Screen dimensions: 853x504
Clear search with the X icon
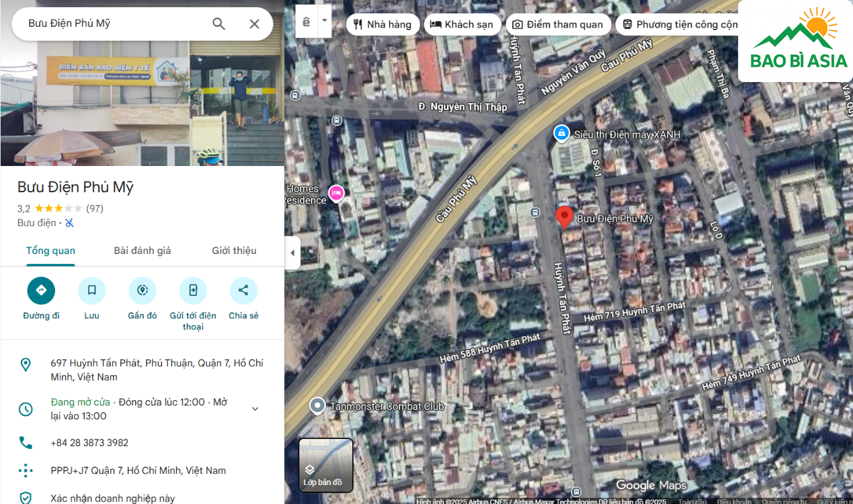pyautogui.click(x=255, y=24)
